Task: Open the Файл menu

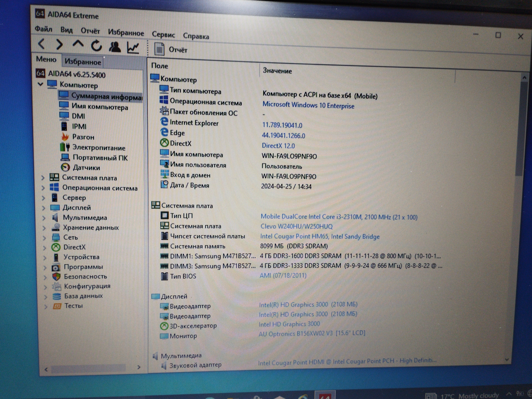Action: [x=44, y=29]
